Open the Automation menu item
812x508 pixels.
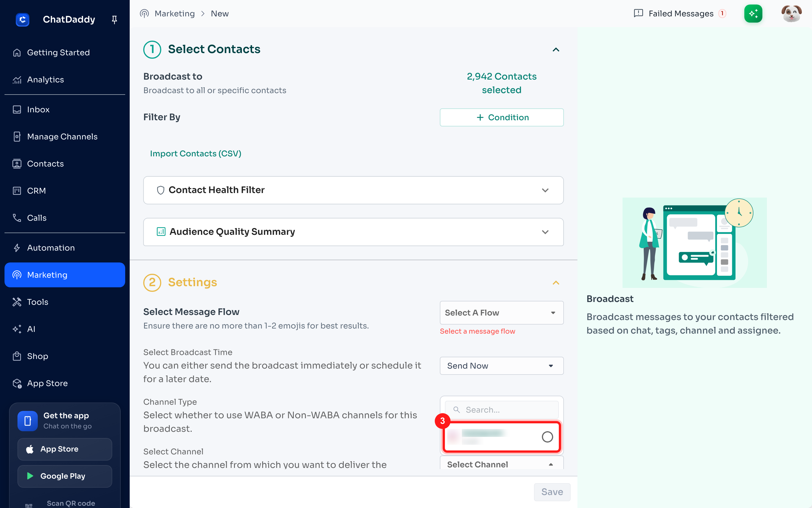65,248
